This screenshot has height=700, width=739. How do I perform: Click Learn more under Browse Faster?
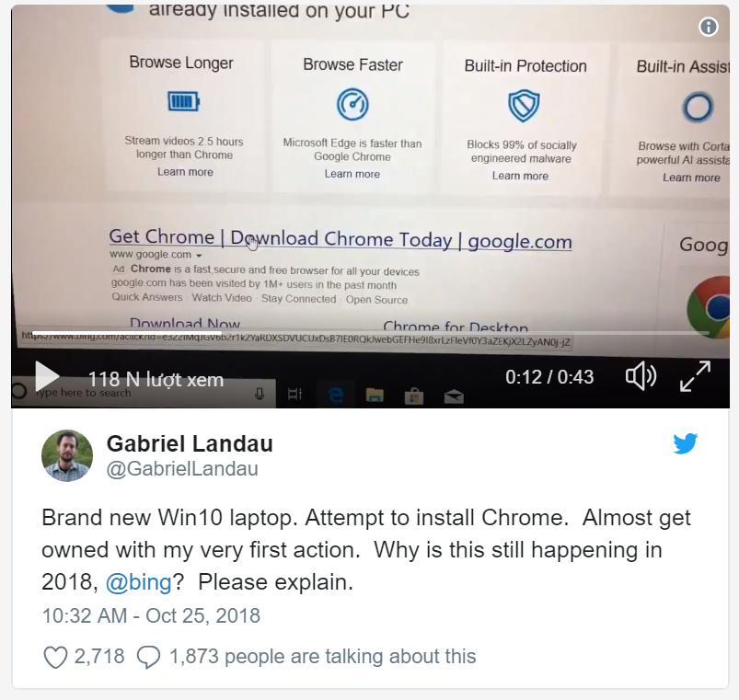[352, 174]
